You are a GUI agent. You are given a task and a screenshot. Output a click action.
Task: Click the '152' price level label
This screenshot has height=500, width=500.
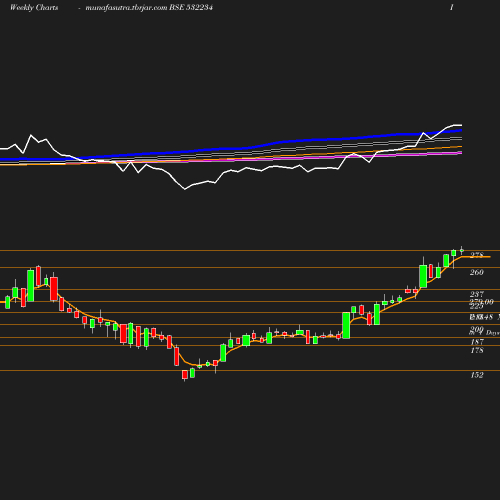click(x=477, y=375)
